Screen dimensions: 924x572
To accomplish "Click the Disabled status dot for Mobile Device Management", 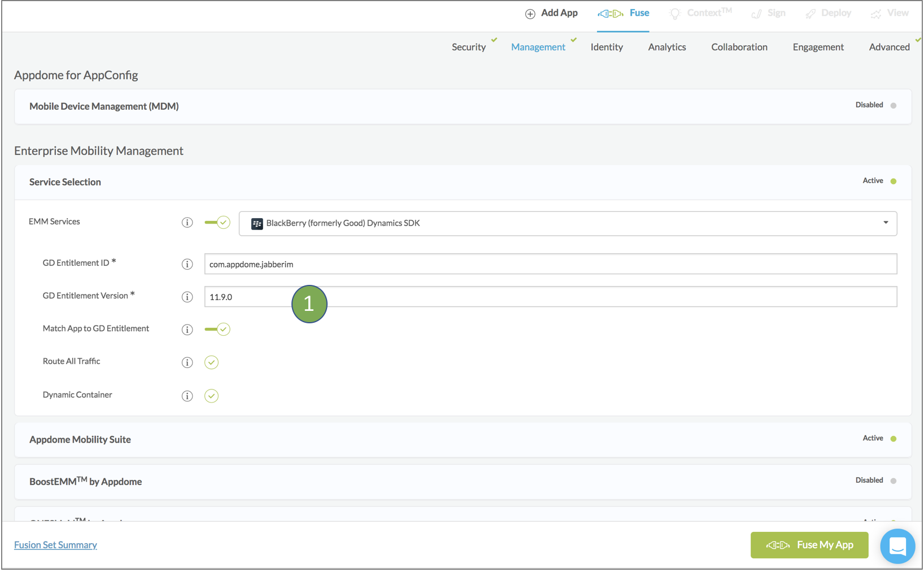I will coord(894,106).
